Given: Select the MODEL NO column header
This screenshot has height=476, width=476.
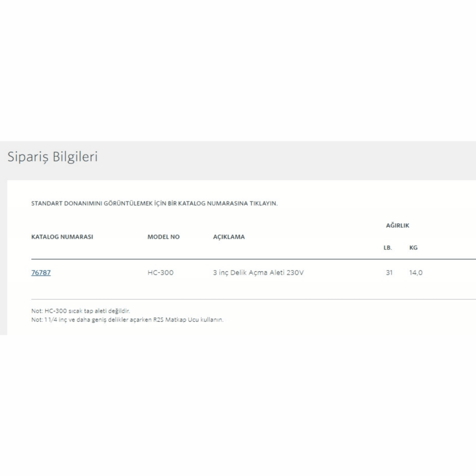Looking at the screenshot, I should (x=163, y=237).
